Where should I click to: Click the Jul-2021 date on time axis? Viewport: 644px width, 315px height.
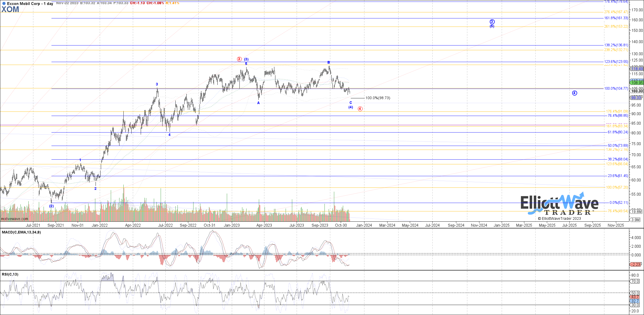(33, 225)
